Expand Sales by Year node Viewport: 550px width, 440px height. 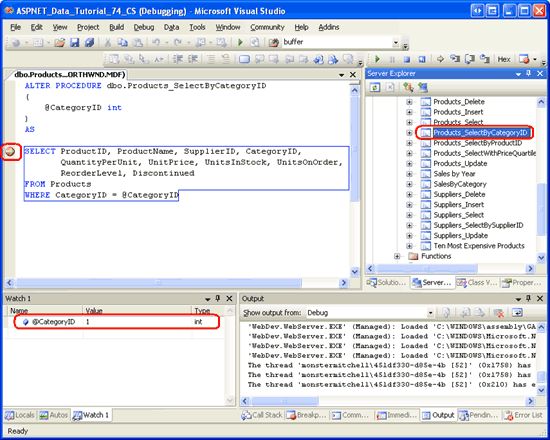409,174
